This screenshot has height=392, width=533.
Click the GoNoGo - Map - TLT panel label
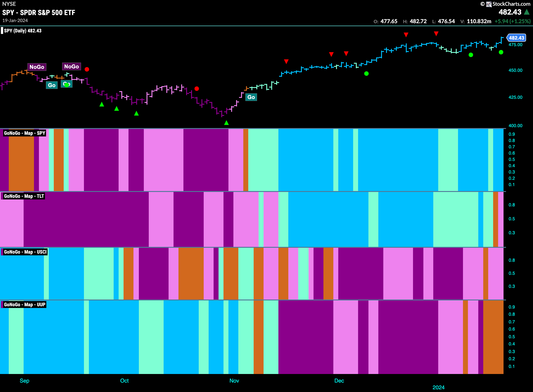24,196
